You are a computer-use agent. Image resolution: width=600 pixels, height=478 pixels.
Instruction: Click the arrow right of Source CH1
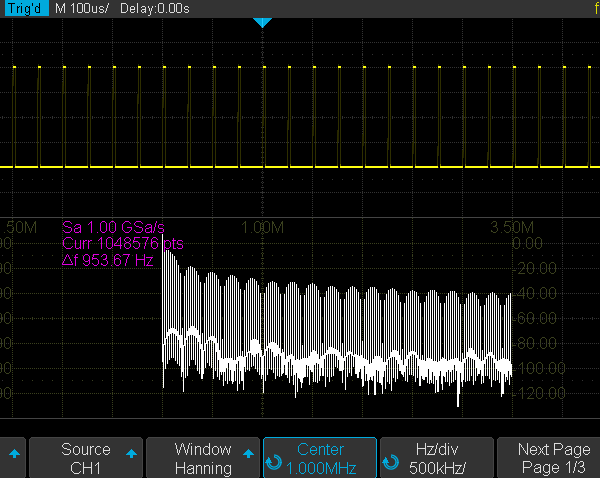pos(131,453)
